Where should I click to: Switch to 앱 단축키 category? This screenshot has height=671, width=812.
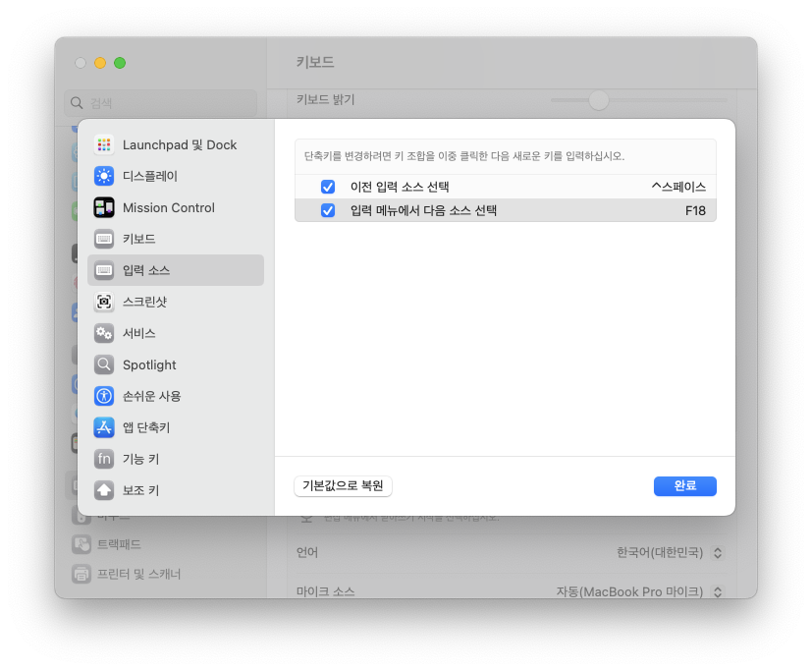(176, 427)
